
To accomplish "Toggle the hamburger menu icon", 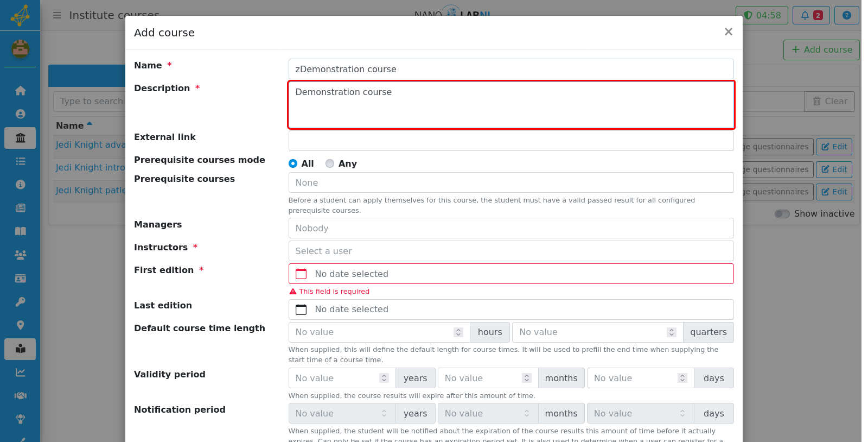I will tap(57, 15).
